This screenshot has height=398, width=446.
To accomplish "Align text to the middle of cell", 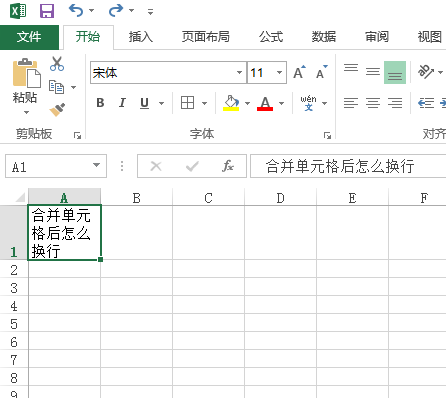I will click(x=373, y=72).
